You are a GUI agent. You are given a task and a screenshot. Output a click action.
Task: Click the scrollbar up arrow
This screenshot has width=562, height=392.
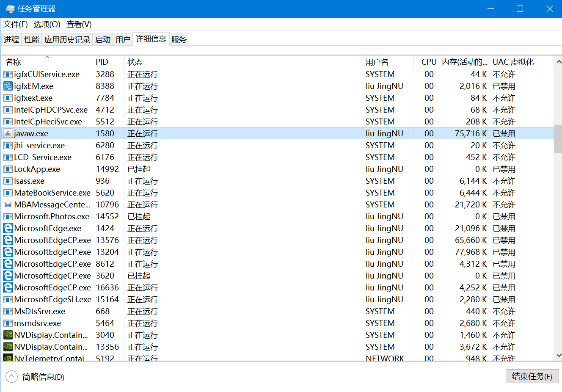pyautogui.click(x=558, y=62)
